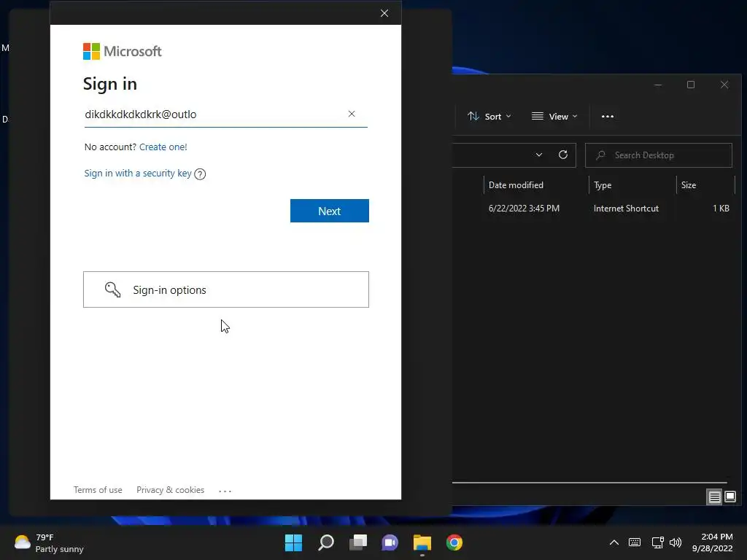Image resolution: width=747 pixels, height=560 pixels.
Task: Select the 6/22/2022 3:45 PM date cell
Action: point(524,209)
